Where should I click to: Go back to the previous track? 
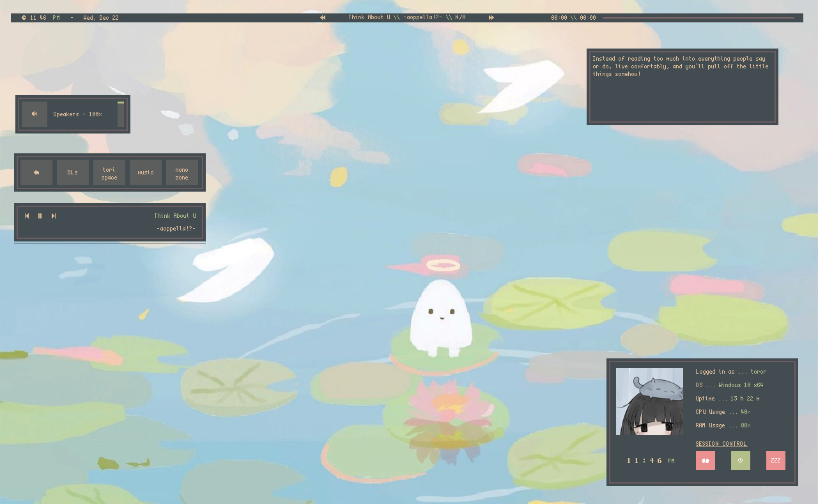pyautogui.click(x=26, y=216)
